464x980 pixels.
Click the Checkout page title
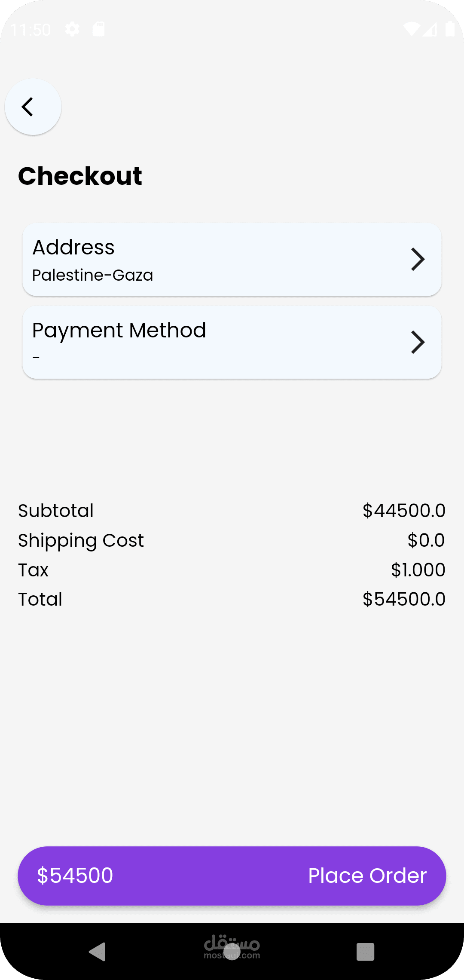80,176
